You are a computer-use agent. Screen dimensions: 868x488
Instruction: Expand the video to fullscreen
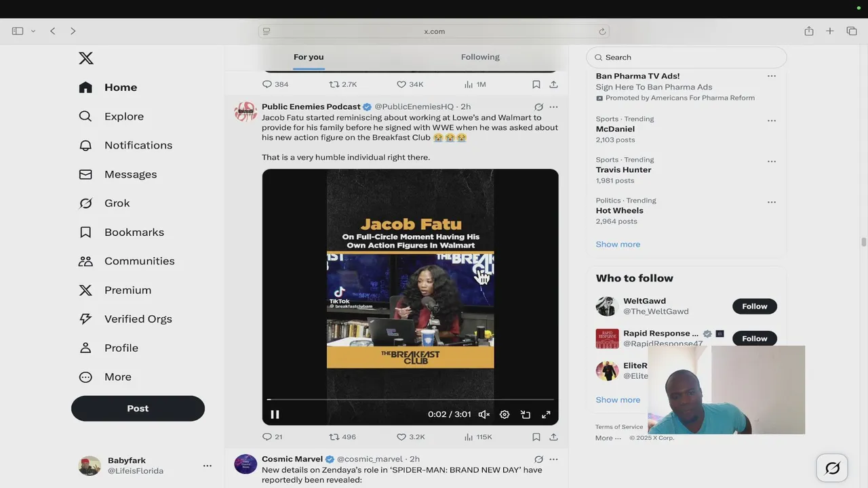coord(546,414)
